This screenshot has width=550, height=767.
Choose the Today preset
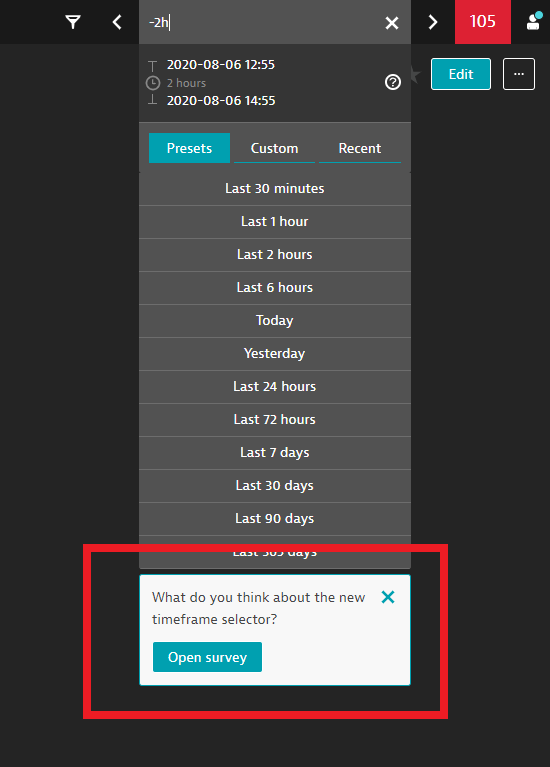coord(275,321)
